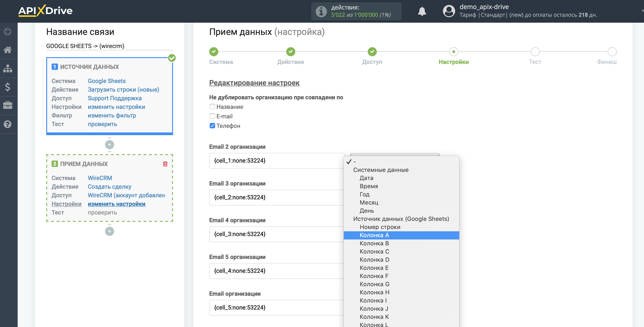Click the Email 4 организации field
Image resolution: width=644 pixels, height=327 pixels.
(276, 234)
